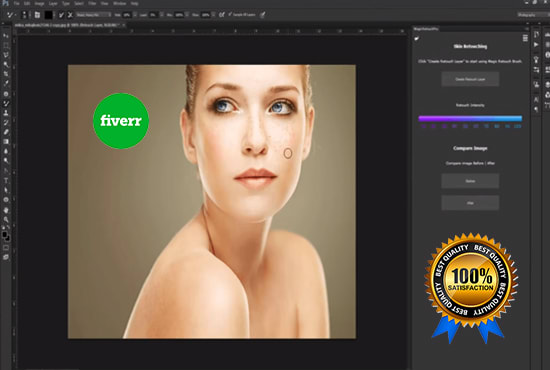Toggle the Brush panel icon in options bar
550x370 pixels.
click(x=37, y=15)
